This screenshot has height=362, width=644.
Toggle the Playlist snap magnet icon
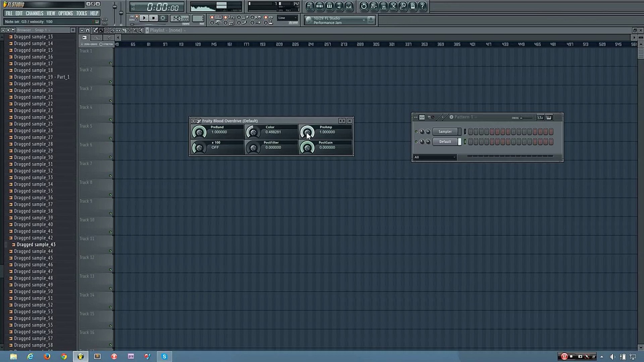tap(88, 30)
